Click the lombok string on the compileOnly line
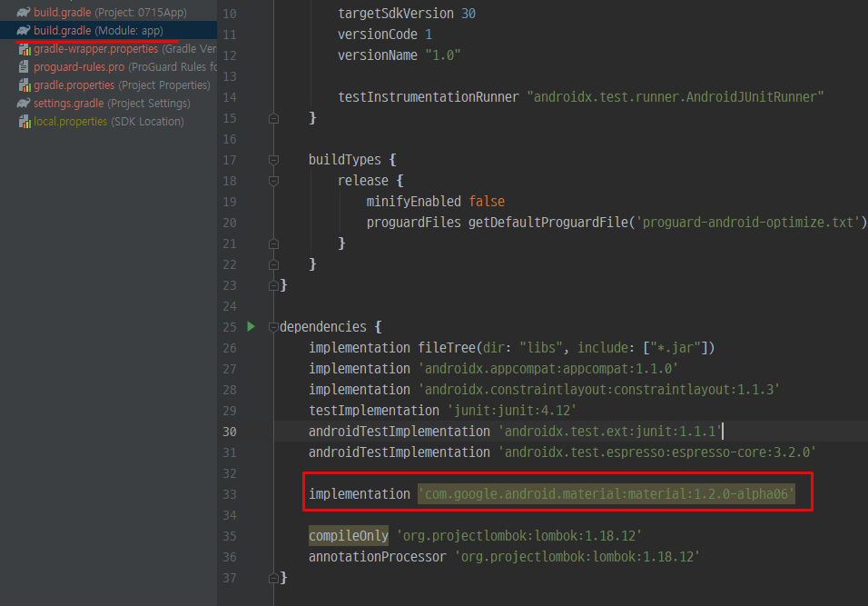 [x=519, y=536]
